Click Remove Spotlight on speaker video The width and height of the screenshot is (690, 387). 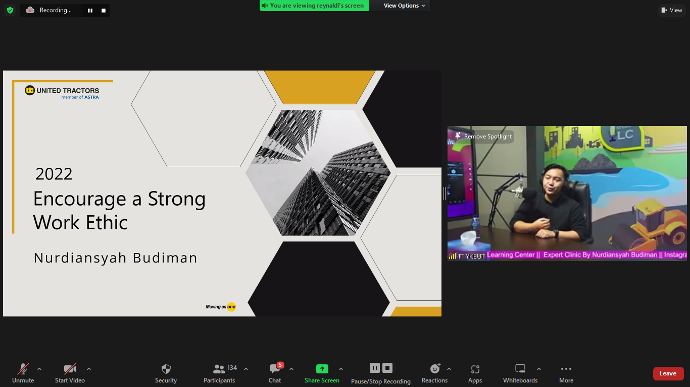tap(484, 136)
